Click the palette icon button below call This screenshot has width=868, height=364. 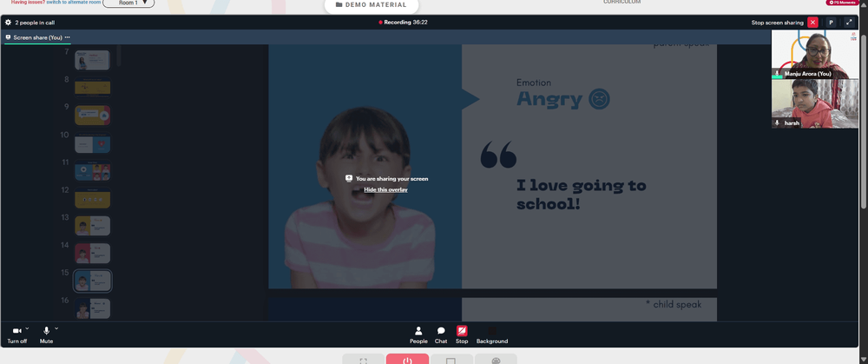[x=496, y=359]
